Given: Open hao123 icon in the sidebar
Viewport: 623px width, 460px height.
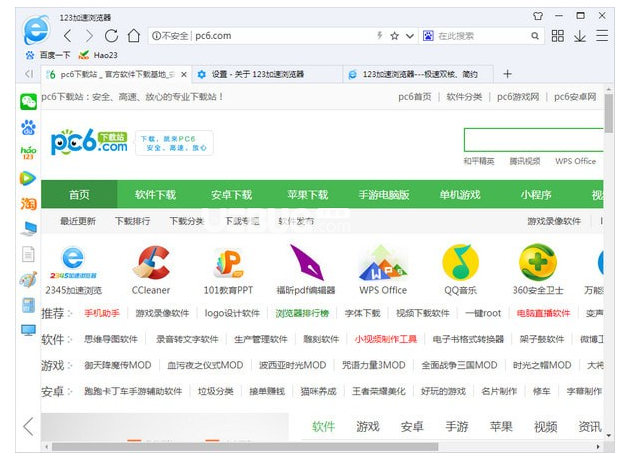Looking at the screenshot, I should 28,153.
